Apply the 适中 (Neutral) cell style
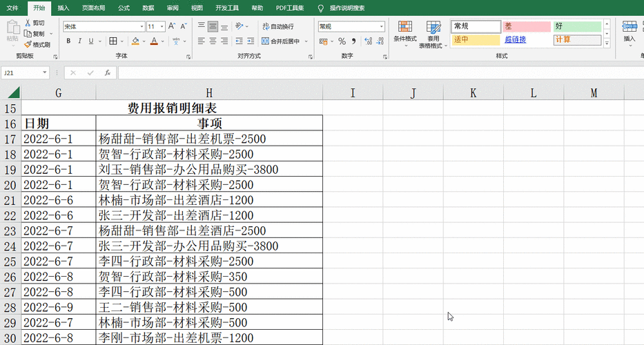644x345 pixels. tap(476, 40)
